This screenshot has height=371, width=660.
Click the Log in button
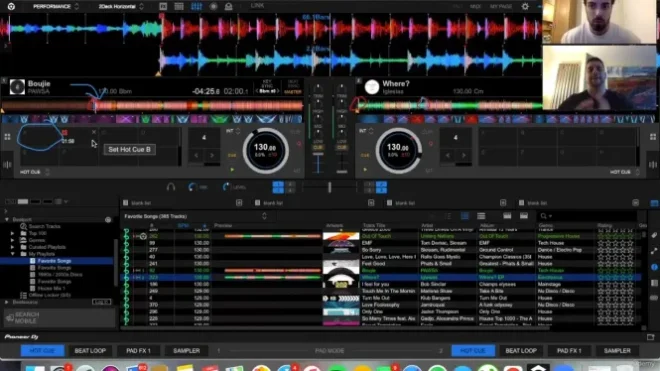coord(101,302)
